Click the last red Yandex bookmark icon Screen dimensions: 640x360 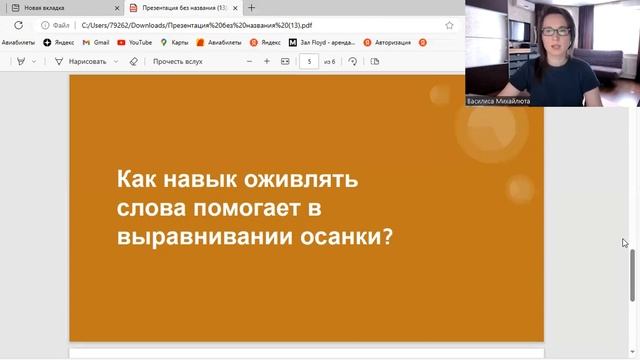(x=423, y=42)
